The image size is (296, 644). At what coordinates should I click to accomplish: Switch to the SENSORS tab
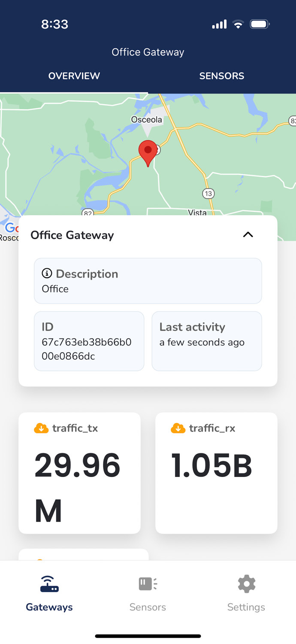point(222,76)
